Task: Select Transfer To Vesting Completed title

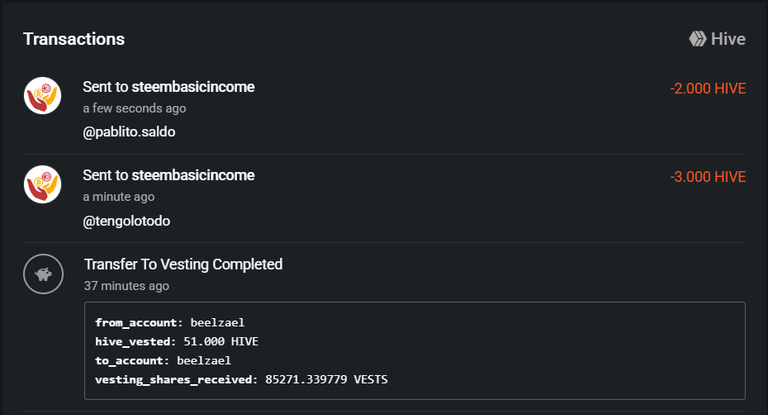Action: (x=183, y=265)
